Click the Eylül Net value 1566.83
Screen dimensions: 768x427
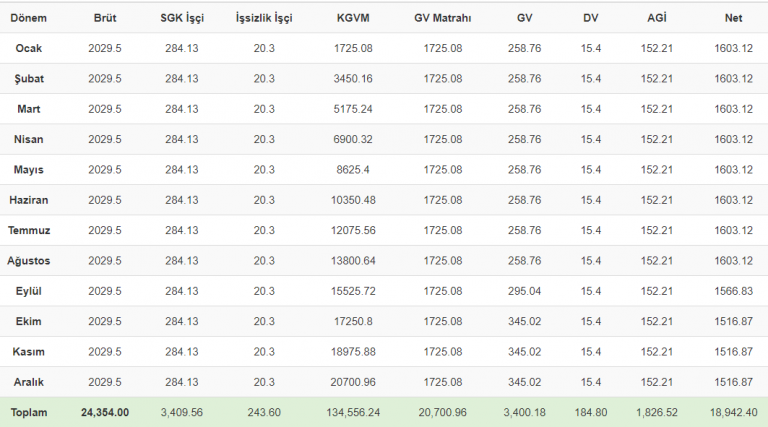(x=733, y=291)
